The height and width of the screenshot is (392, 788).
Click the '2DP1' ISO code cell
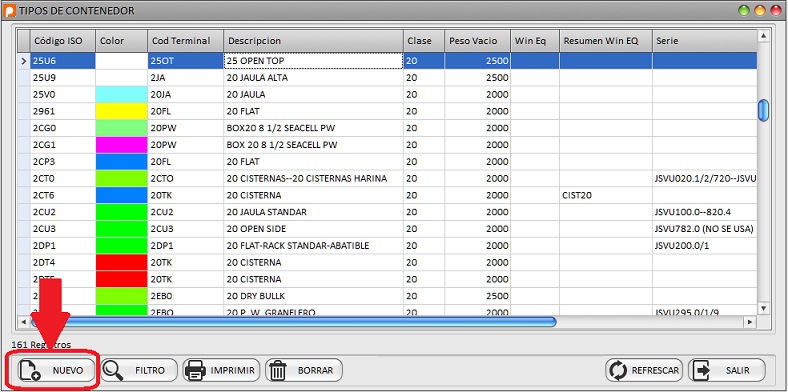pos(63,246)
